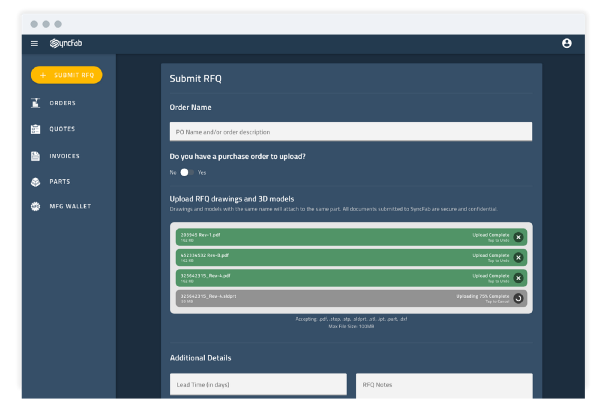Click the Quotes clipboard icon

pyautogui.click(x=36, y=129)
